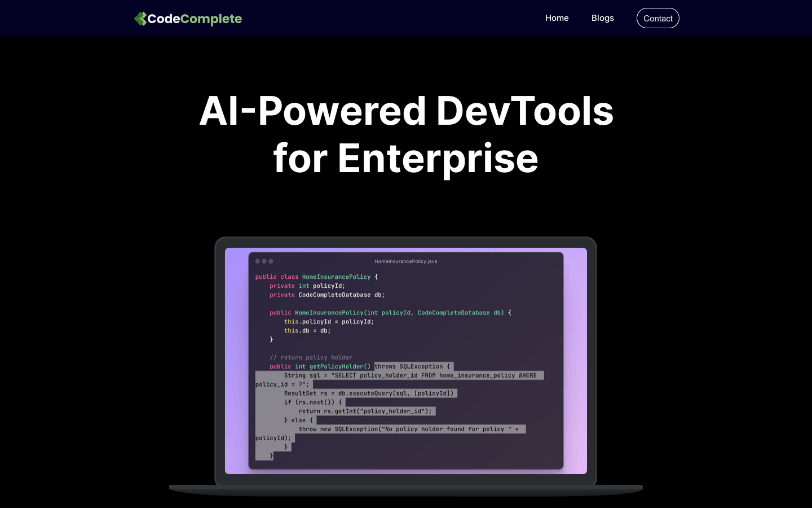Navigate to Home
The height and width of the screenshot is (508, 812).
click(x=557, y=18)
